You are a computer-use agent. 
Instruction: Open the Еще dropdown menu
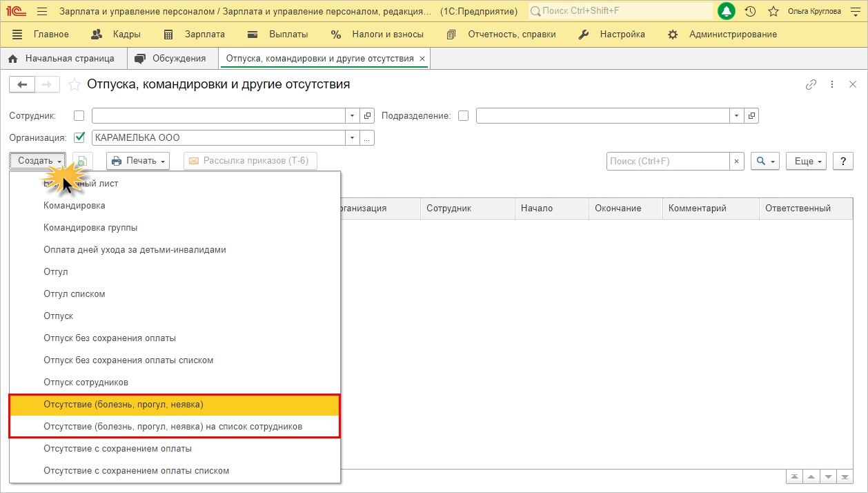(807, 161)
